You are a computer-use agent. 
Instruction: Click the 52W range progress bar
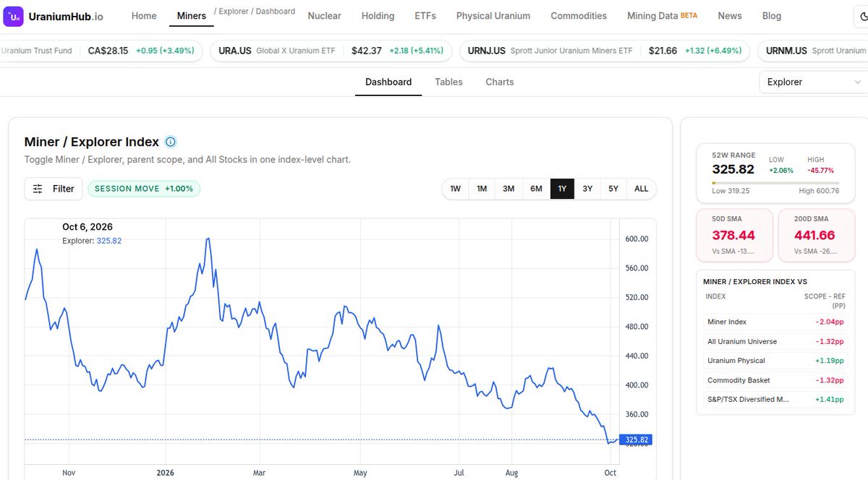click(x=775, y=183)
